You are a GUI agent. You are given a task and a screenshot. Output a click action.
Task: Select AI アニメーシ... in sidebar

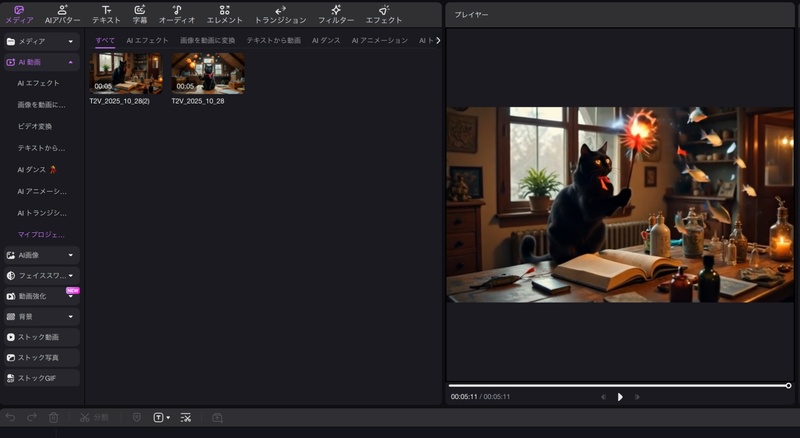pyautogui.click(x=42, y=191)
